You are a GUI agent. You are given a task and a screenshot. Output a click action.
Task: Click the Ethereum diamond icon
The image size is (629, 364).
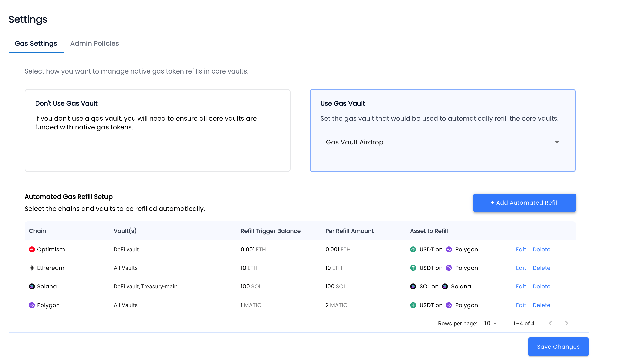(x=32, y=268)
